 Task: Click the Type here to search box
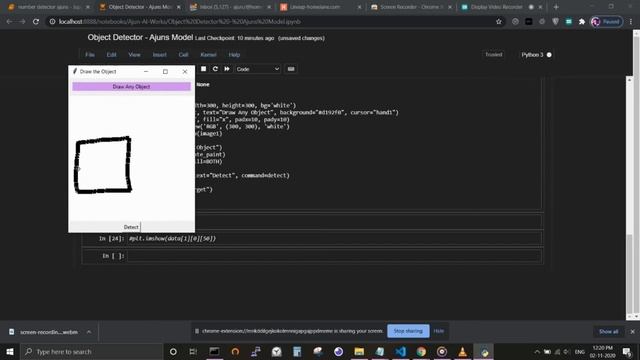[92, 351]
